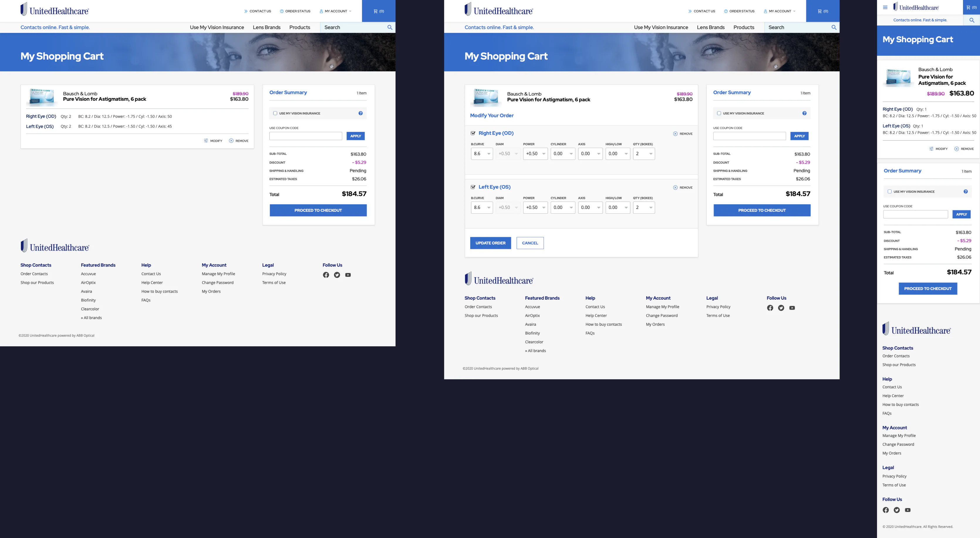Viewport: 980px width, 538px height.
Task: Toggle Use My Vision Insurance checkbox in middle mockup
Action: tap(719, 113)
